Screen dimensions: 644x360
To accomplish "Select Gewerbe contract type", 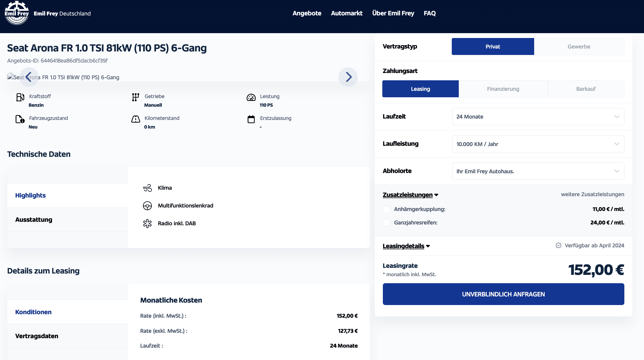I will (x=579, y=47).
